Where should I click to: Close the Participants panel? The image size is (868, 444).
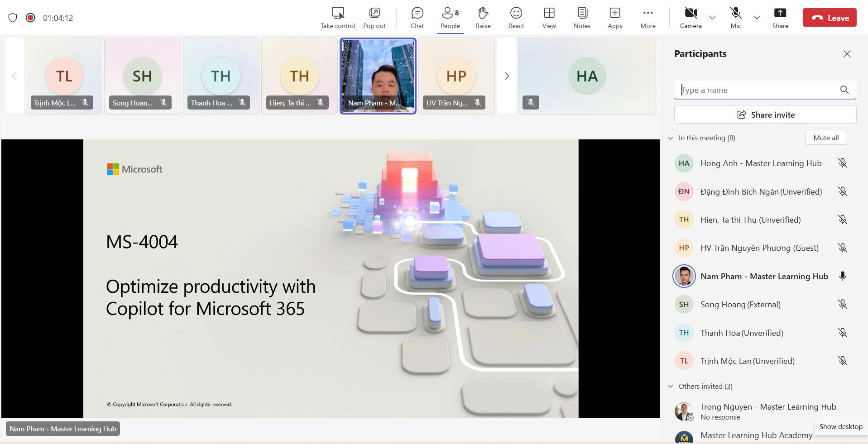click(847, 54)
